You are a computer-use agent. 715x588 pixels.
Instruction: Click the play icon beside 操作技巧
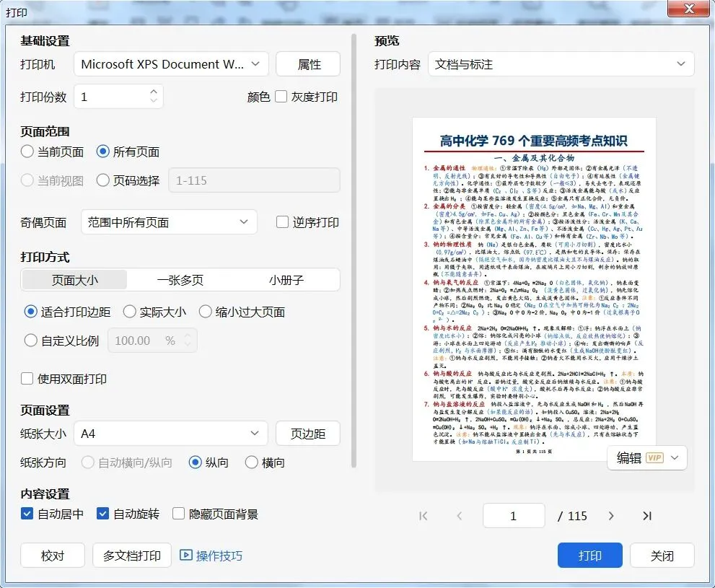[185, 556]
